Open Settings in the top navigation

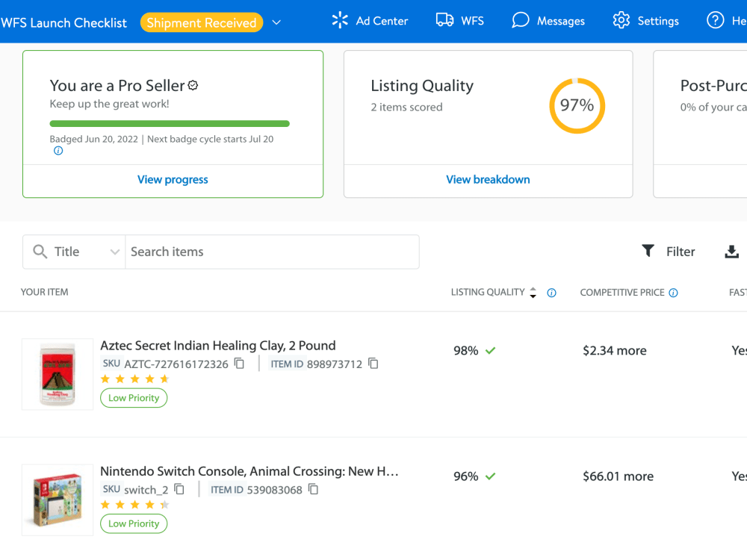pos(646,21)
